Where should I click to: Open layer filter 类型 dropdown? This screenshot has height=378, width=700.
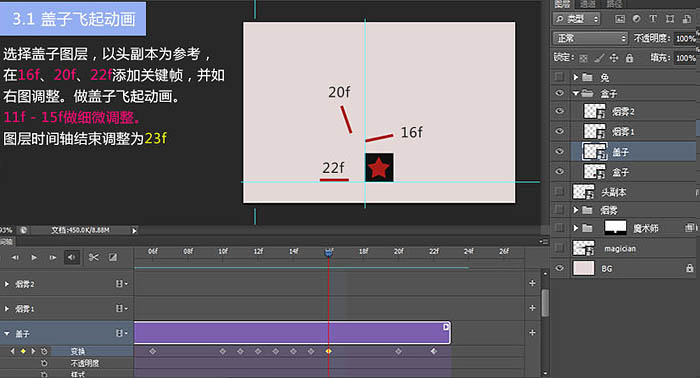point(577,19)
